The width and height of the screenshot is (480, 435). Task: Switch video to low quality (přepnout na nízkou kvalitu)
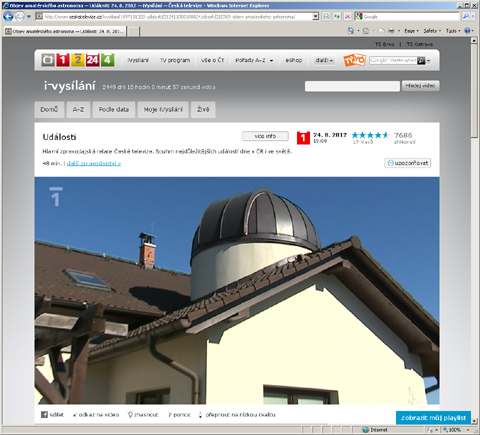[x=237, y=415]
